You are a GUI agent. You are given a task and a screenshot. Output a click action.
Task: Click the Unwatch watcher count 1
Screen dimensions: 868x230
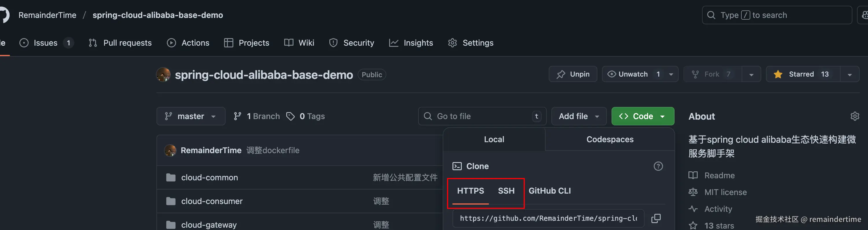pos(658,74)
